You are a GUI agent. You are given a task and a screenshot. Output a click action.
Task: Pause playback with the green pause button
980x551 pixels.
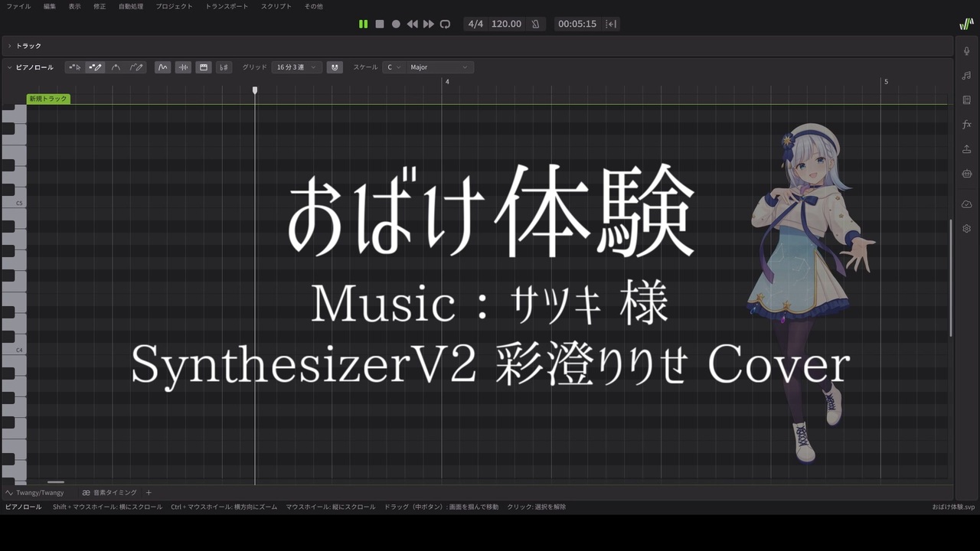pos(363,24)
